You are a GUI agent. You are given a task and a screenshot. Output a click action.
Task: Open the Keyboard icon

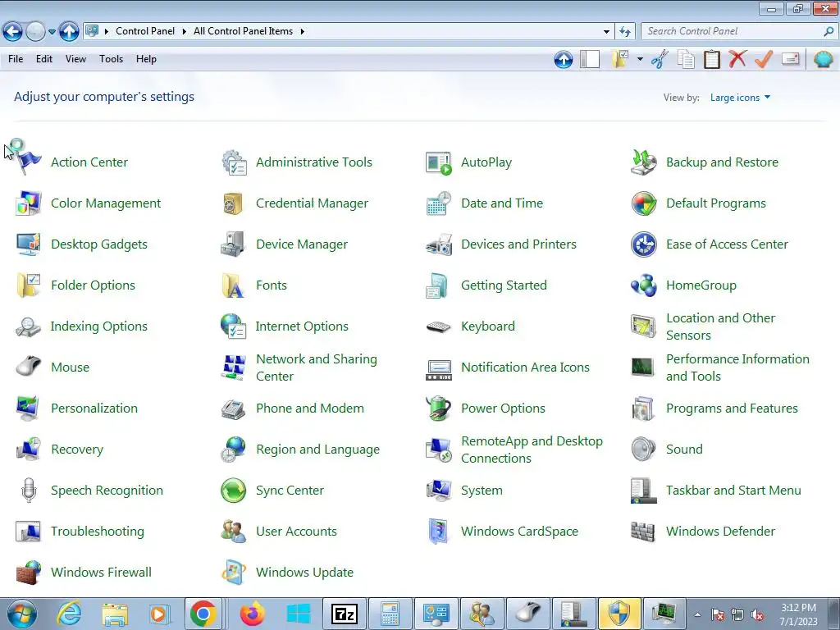pyautogui.click(x=438, y=326)
